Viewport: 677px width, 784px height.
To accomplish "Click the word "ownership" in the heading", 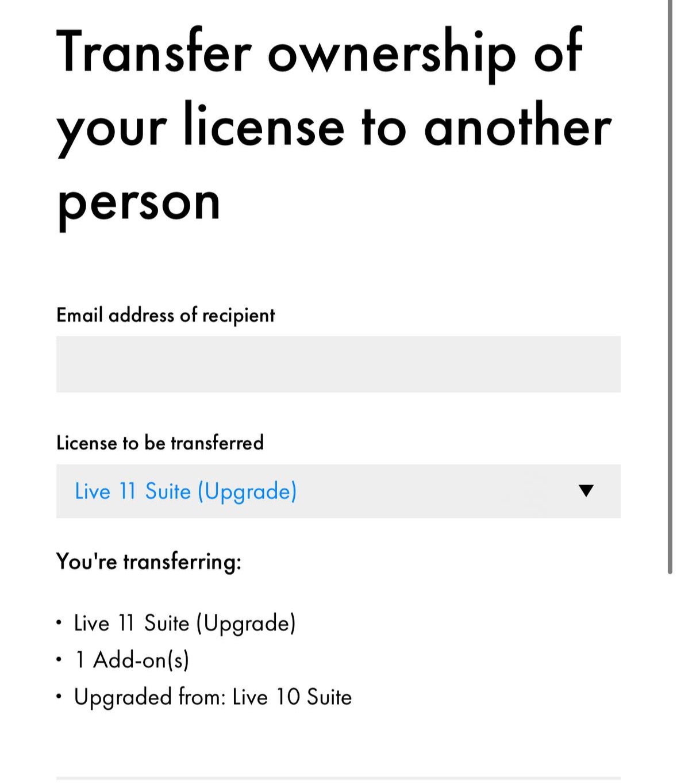I will click(391, 53).
